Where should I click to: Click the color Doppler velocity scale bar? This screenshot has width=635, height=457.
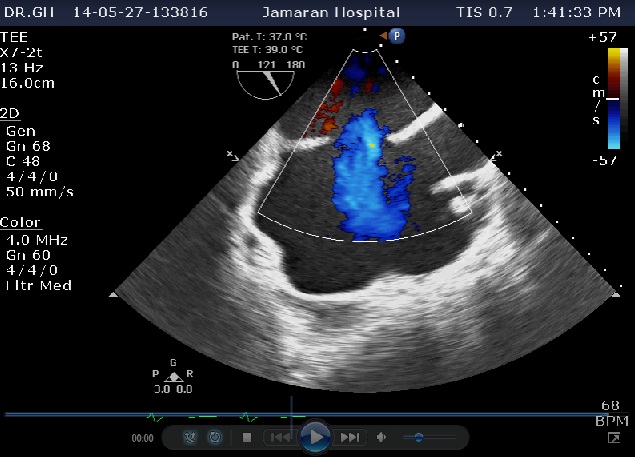613,98
